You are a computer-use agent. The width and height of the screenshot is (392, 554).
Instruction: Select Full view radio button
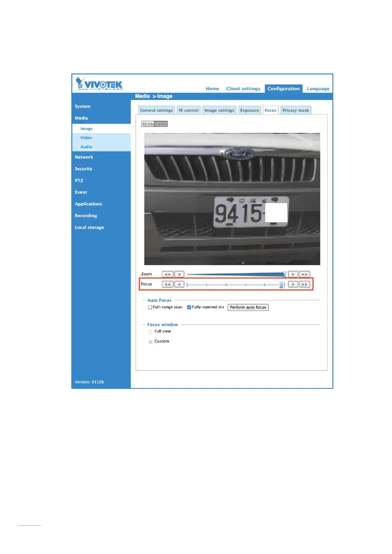point(150,332)
